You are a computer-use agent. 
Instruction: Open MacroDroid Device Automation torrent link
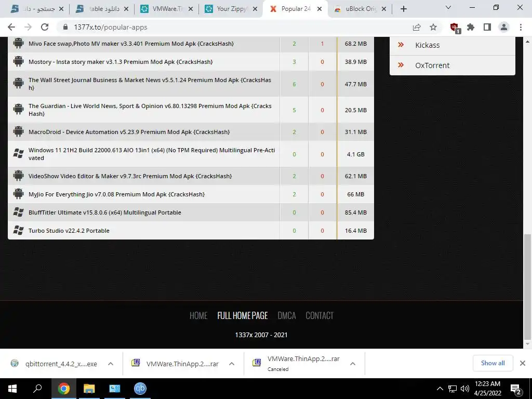(x=129, y=132)
